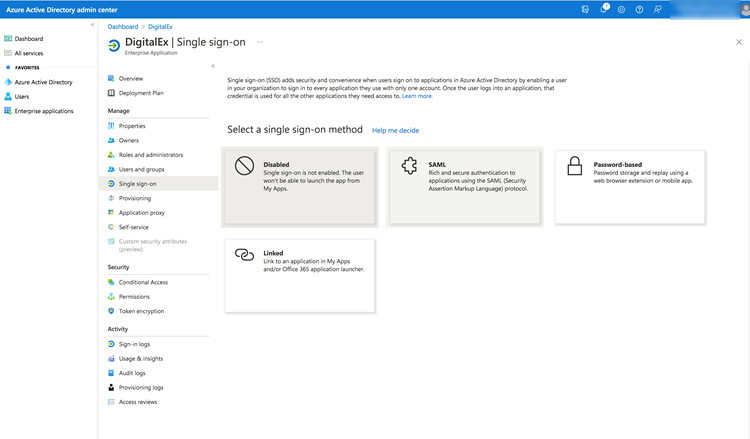This screenshot has width=750, height=439.
Task: Select the SAML puzzle piece icon
Action: click(409, 167)
